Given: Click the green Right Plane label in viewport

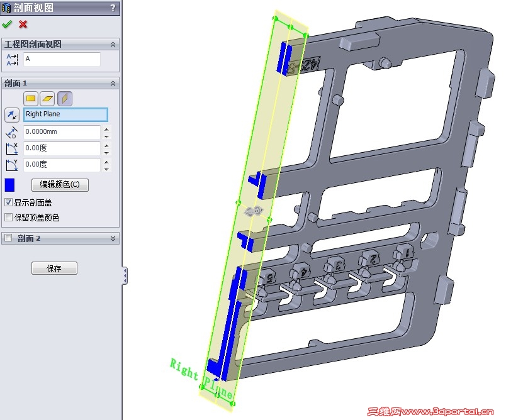Looking at the screenshot, I should (x=201, y=379).
